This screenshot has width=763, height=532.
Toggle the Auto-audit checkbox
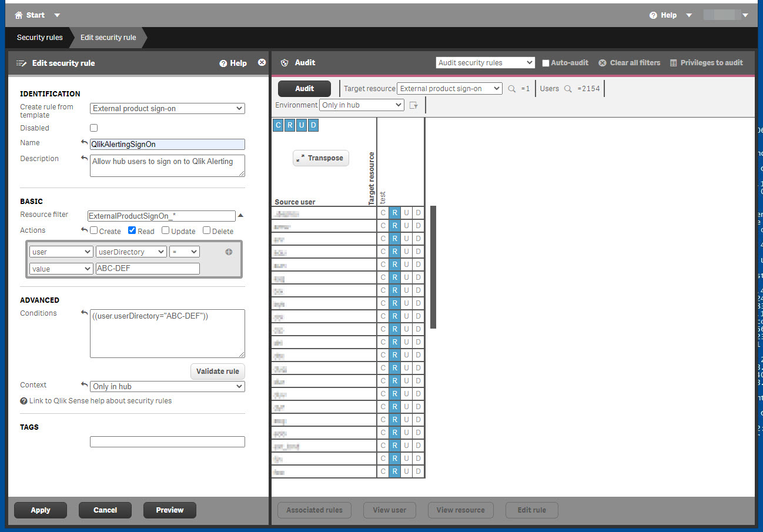pos(546,63)
